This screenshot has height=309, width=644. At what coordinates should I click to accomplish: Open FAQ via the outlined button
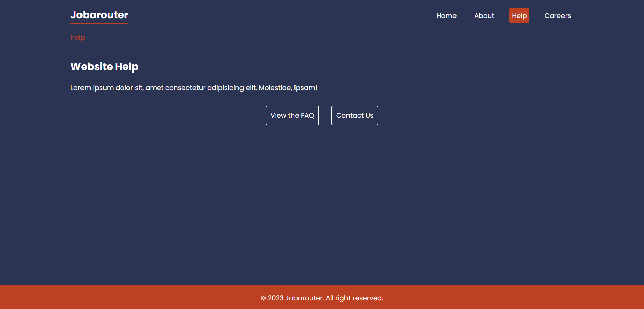tap(292, 115)
